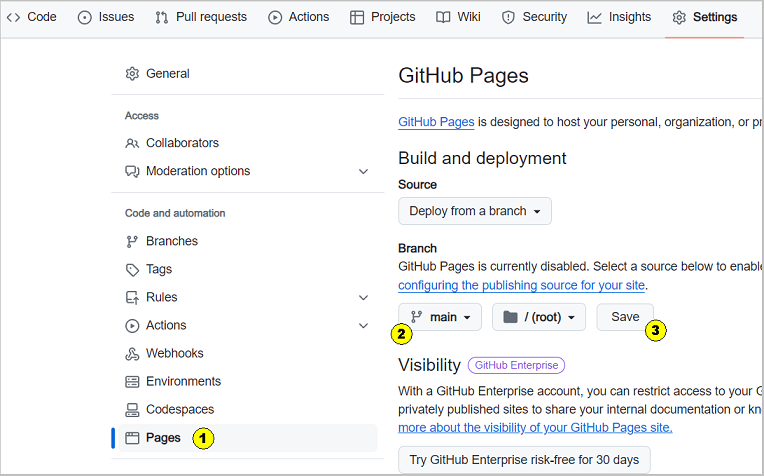Expand the Actions sidebar chevron
This screenshot has height=476, width=764.
click(363, 326)
